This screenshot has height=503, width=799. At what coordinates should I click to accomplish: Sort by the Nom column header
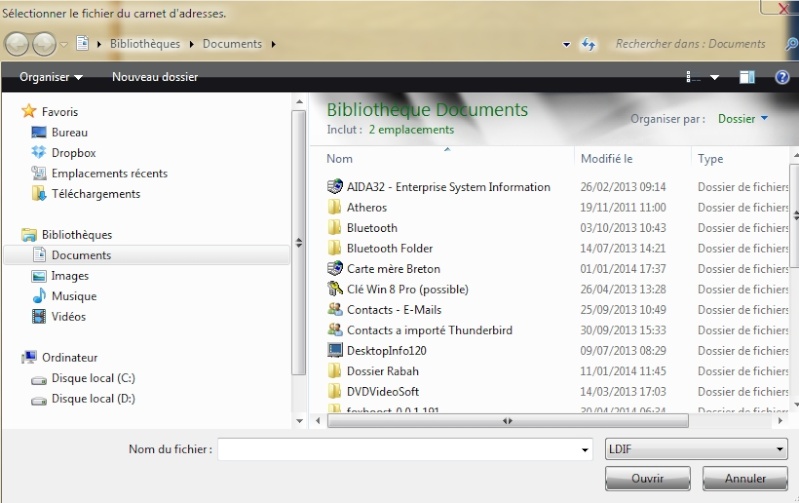[x=339, y=158]
